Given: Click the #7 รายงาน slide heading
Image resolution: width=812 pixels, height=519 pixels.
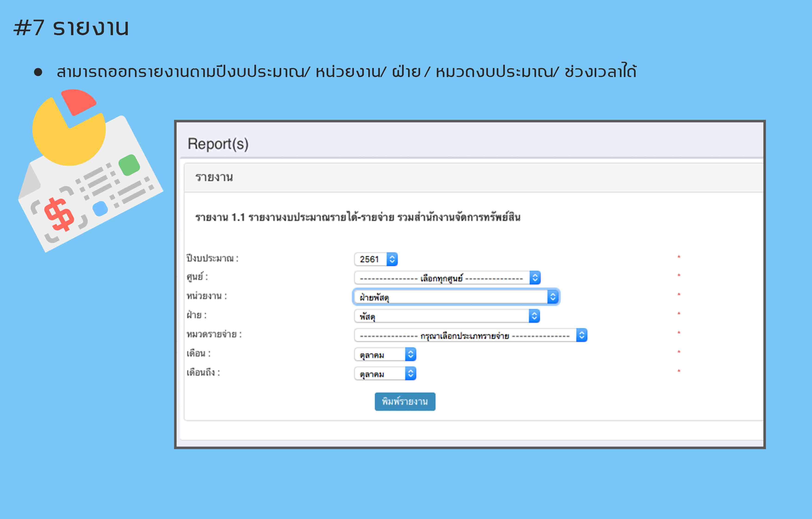Looking at the screenshot, I should click(71, 28).
